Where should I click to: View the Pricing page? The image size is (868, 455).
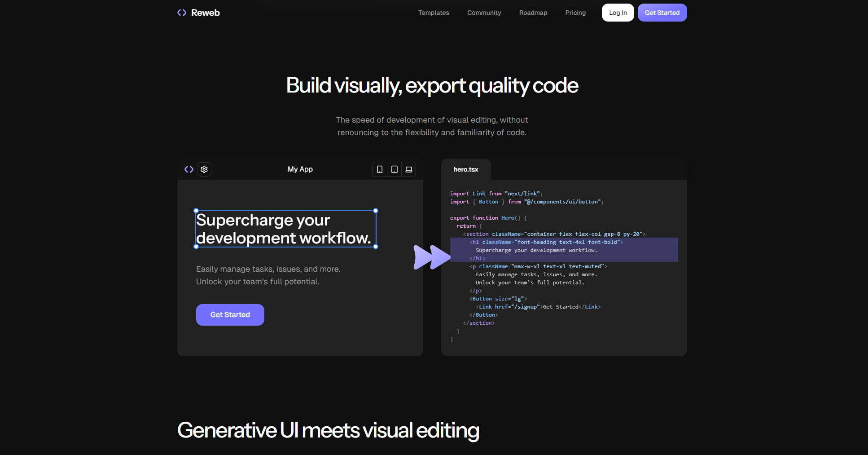pyautogui.click(x=575, y=13)
